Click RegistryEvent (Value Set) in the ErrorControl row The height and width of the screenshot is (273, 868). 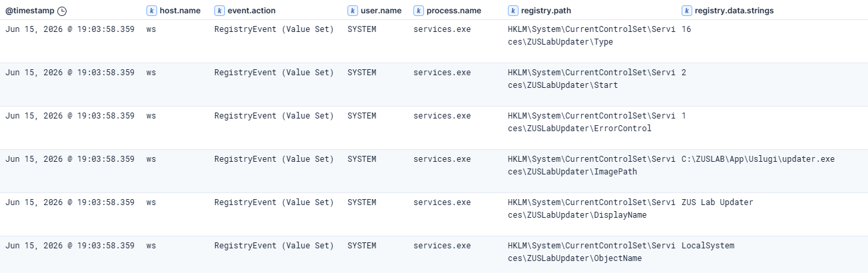point(274,116)
